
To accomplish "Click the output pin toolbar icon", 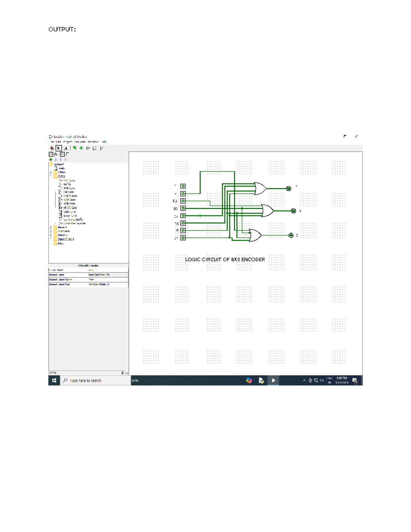I will point(81,148).
